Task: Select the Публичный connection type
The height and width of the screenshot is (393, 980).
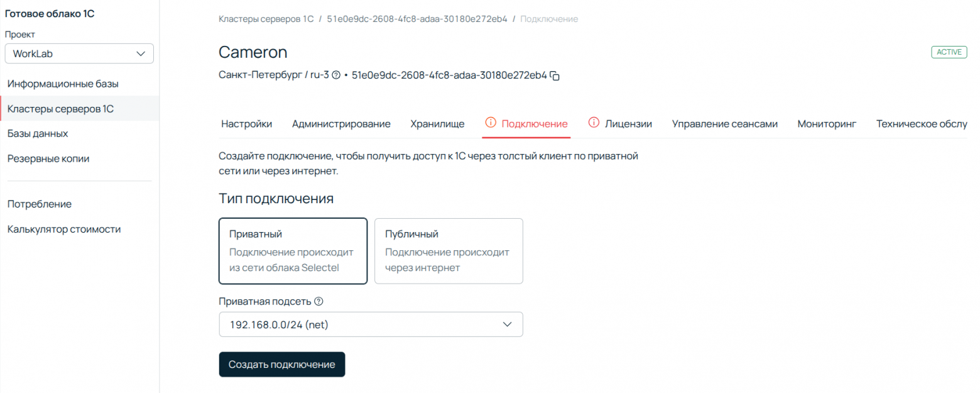Action: point(449,251)
